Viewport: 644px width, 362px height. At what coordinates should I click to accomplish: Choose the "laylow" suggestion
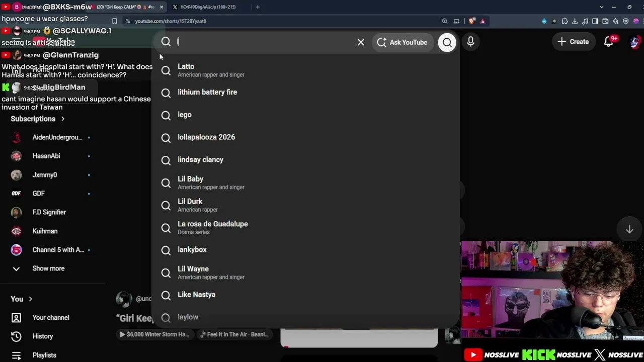(x=306, y=317)
